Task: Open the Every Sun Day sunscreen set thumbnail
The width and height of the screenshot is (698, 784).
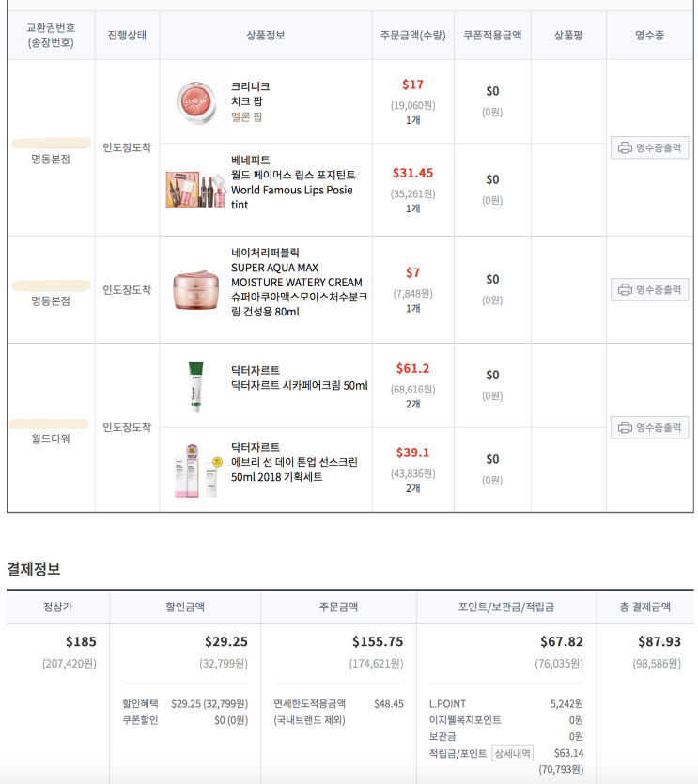Action: (195, 469)
